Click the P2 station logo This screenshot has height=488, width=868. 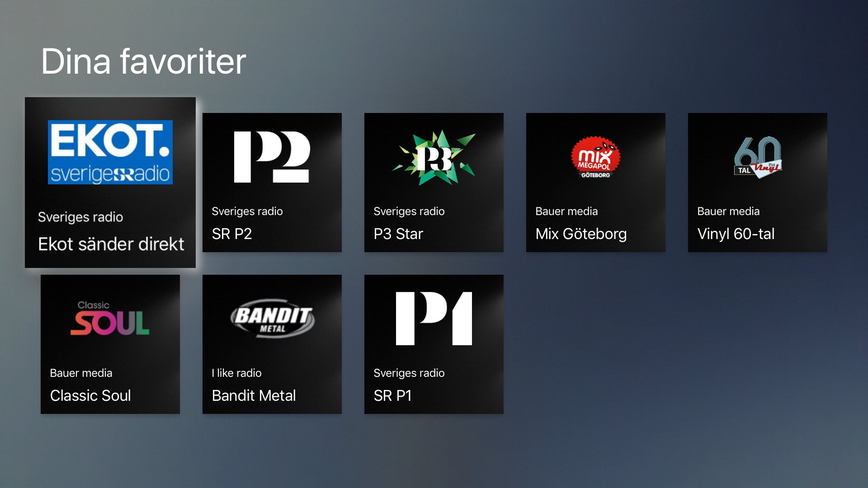[x=272, y=157]
